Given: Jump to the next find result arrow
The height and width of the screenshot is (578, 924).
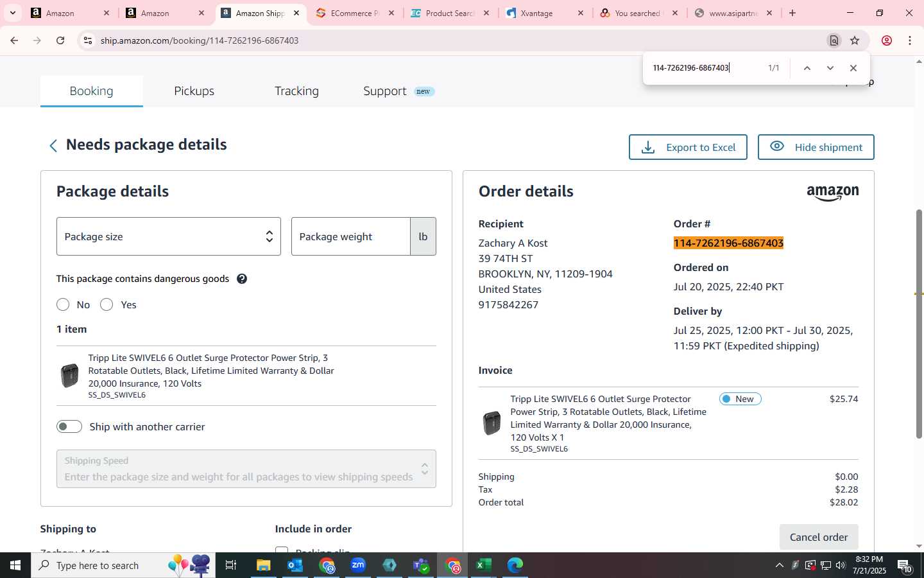Looking at the screenshot, I should click(x=830, y=68).
